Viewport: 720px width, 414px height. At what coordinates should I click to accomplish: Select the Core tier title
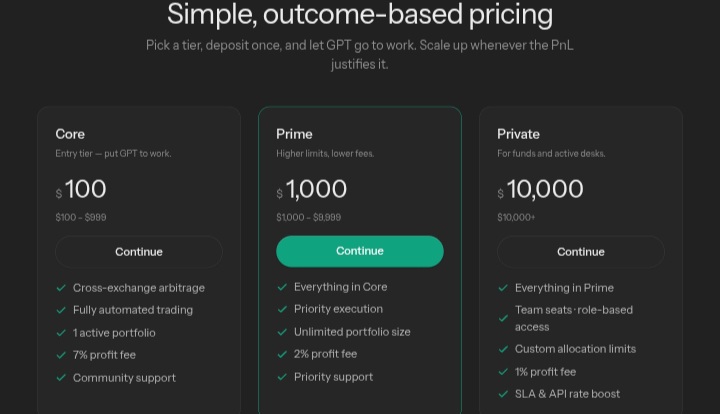[x=70, y=134]
